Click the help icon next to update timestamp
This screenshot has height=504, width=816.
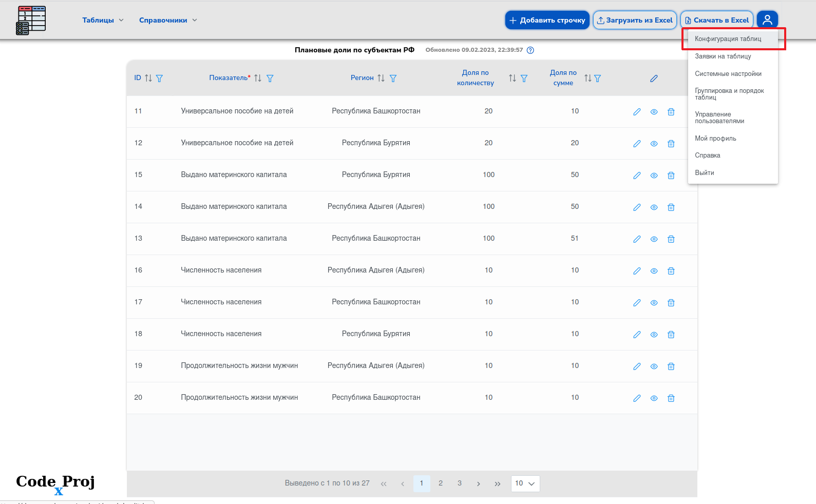click(x=530, y=50)
